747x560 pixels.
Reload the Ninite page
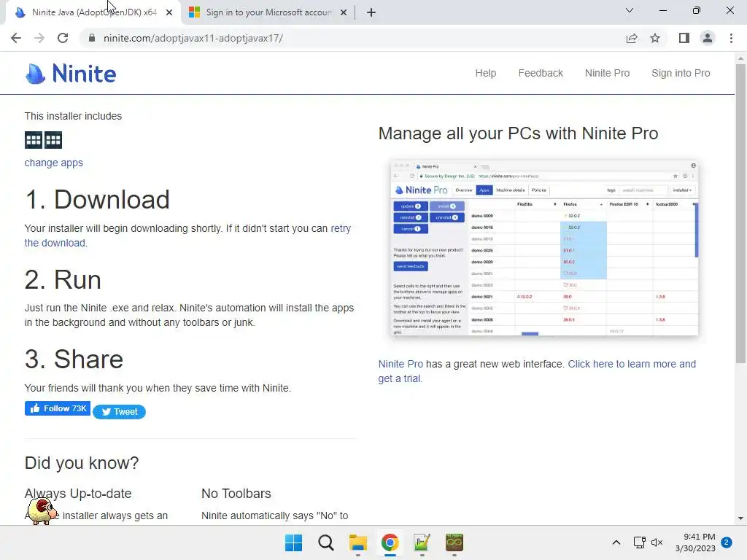(63, 38)
